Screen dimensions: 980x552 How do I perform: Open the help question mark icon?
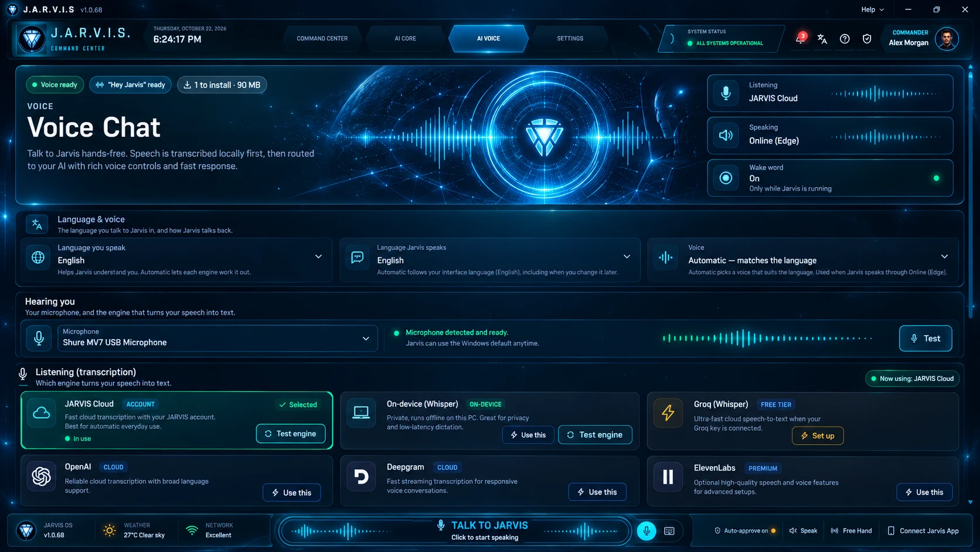click(x=845, y=39)
